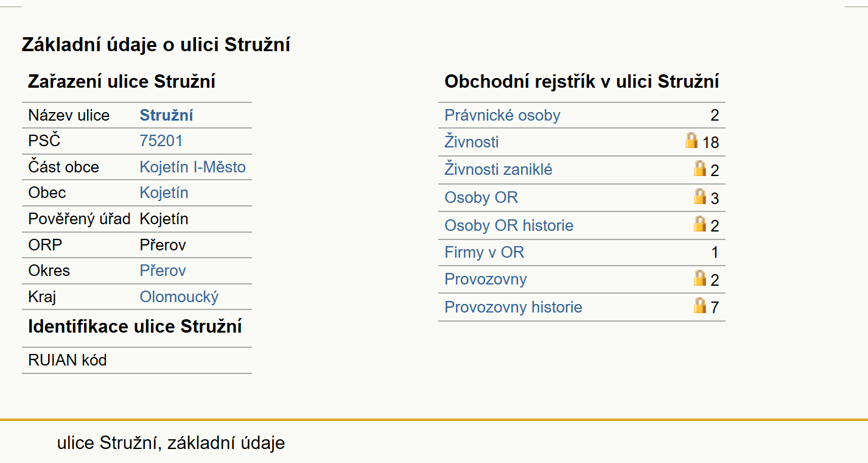Open the Provozovny historie link
The width and height of the screenshot is (868, 463).
[x=513, y=307]
